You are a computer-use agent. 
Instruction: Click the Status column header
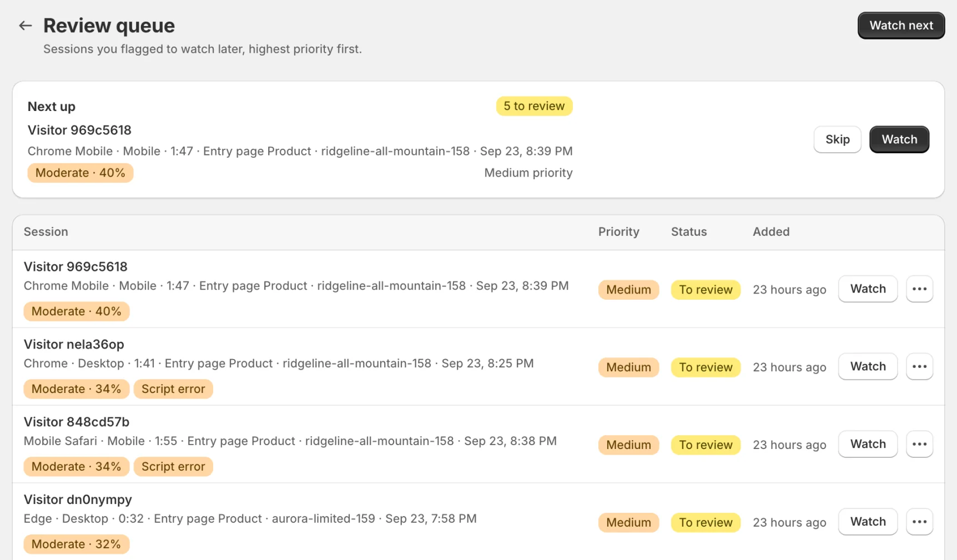point(689,232)
